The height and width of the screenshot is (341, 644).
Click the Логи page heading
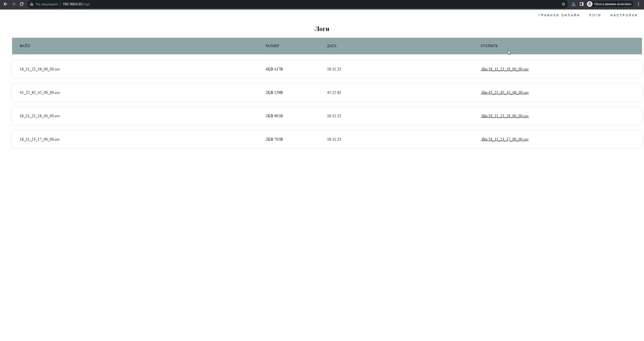[x=322, y=29]
